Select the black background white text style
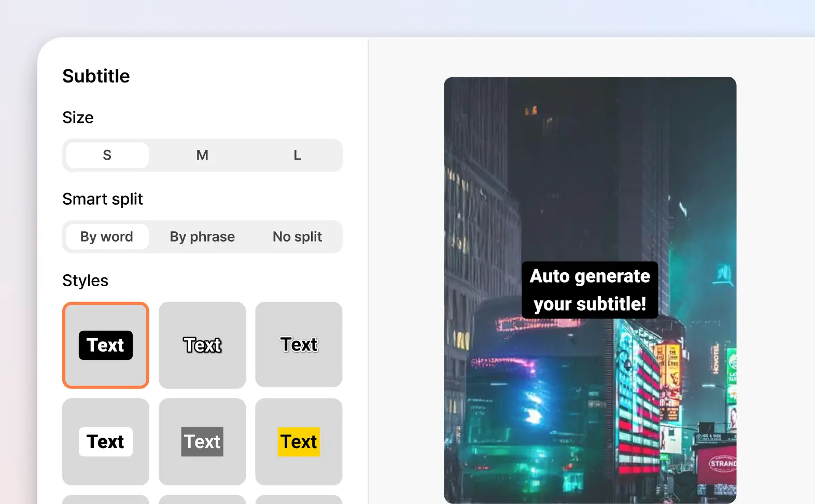The image size is (815, 504). tap(106, 345)
